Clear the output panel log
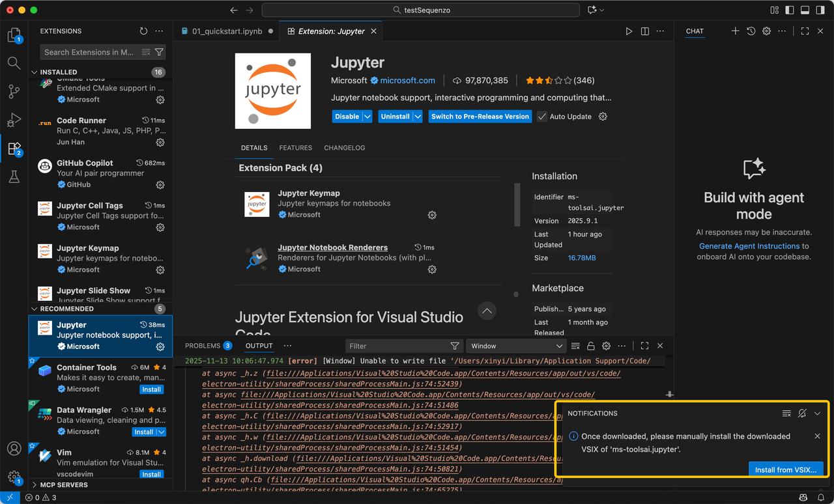The height and width of the screenshot is (504, 834). [x=575, y=346]
